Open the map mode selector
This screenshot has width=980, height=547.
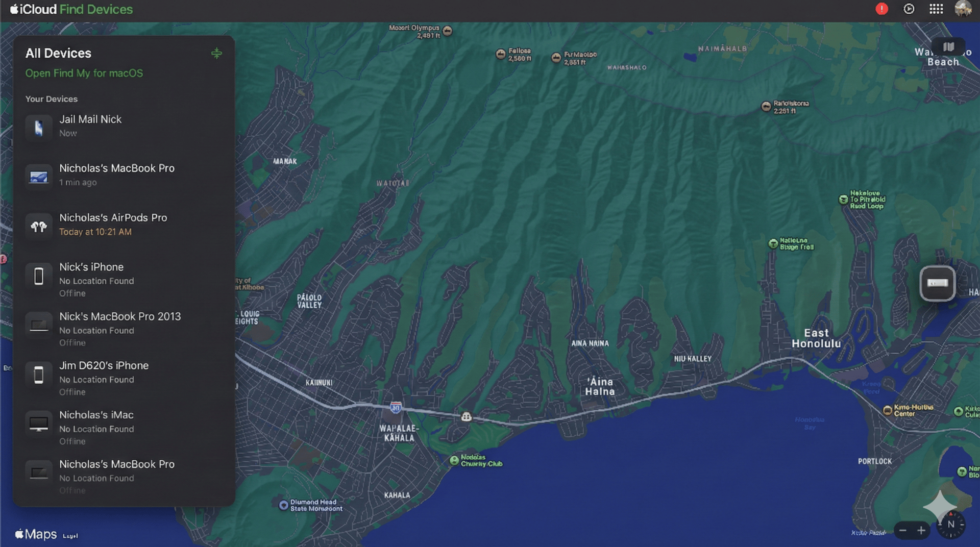click(x=948, y=47)
